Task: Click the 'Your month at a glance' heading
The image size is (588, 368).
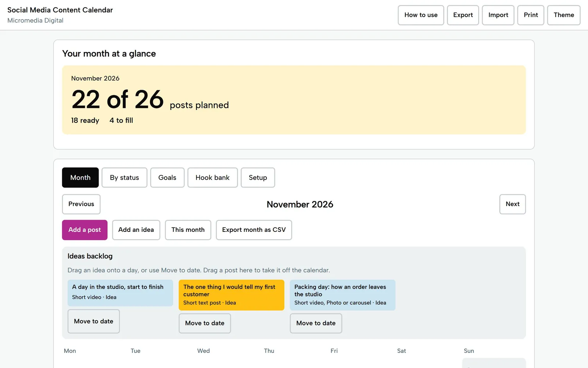Action: pos(109,54)
